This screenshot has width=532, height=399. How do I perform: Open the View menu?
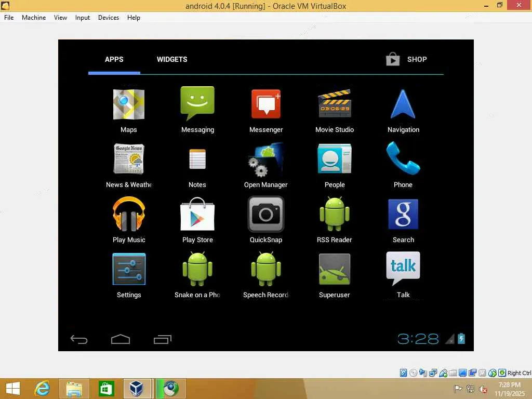(x=60, y=18)
